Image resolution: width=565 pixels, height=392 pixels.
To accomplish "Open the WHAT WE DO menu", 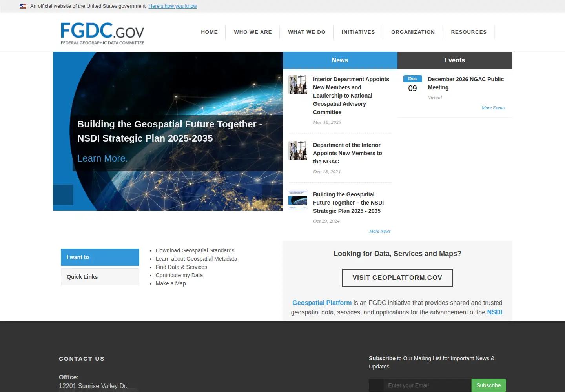I will pyautogui.click(x=307, y=32).
